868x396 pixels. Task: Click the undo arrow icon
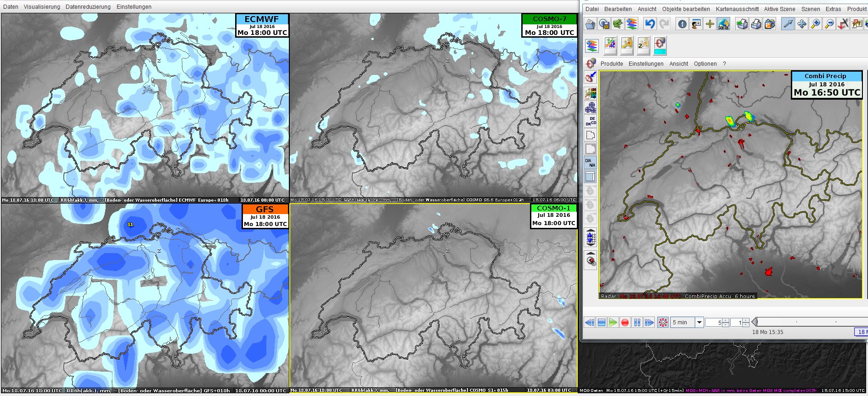pos(650,24)
